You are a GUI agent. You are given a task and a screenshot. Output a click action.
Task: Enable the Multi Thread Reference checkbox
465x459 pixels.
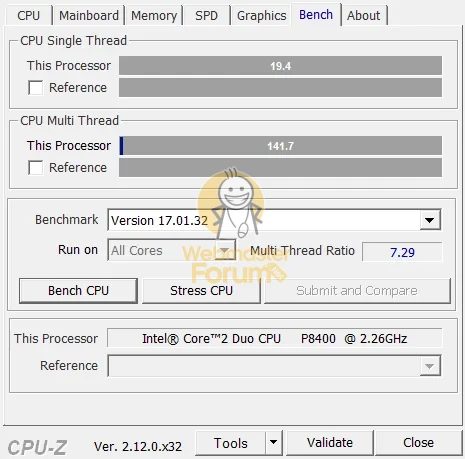[x=35, y=168]
